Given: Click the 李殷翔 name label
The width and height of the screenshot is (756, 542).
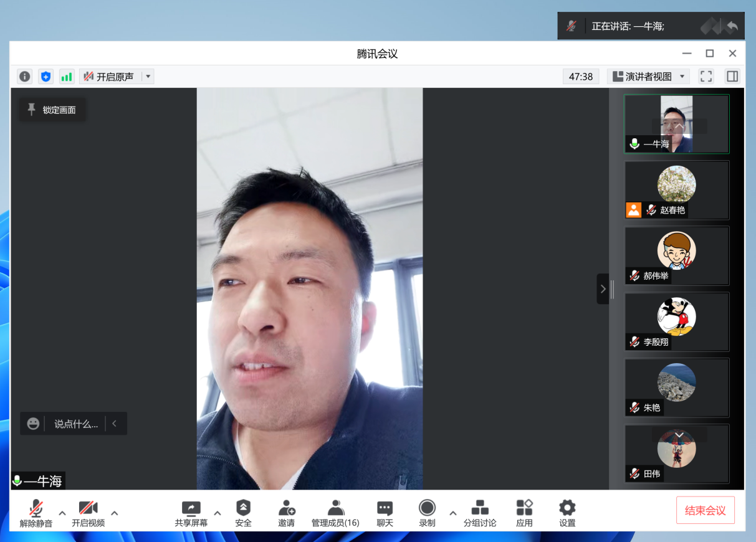Looking at the screenshot, I should 656,342.
